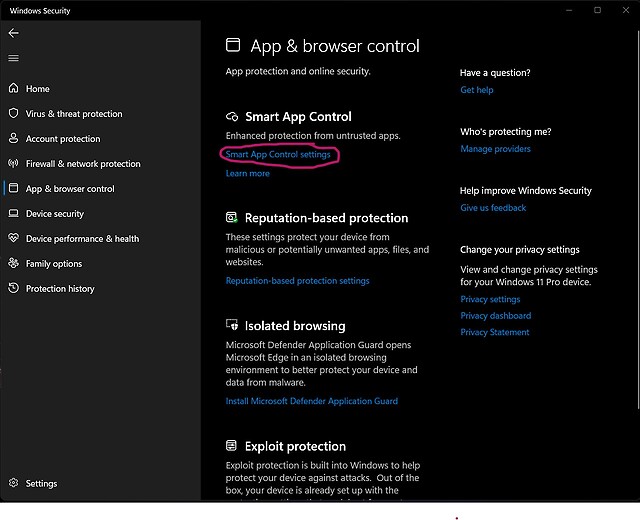Click the Device performance & health heart icon
Screen dimensions: 640x520
pos(14,239)
